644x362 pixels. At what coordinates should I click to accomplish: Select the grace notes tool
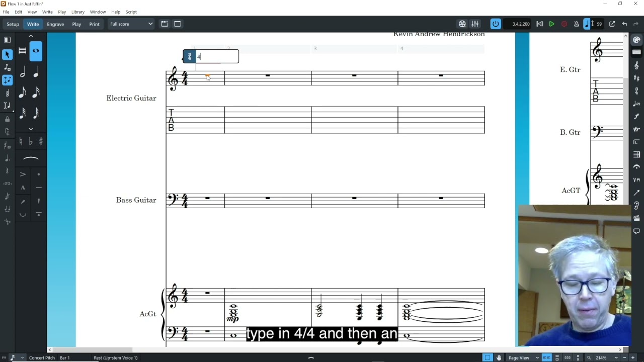point(7,196)
